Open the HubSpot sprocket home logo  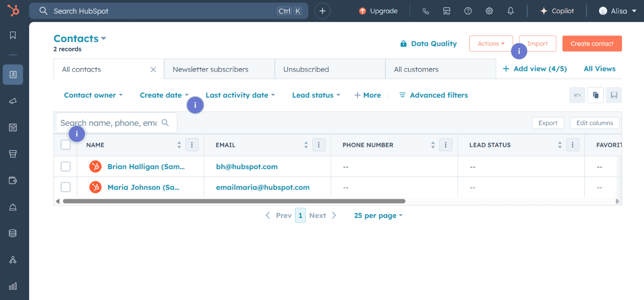(x=13, y=10)
